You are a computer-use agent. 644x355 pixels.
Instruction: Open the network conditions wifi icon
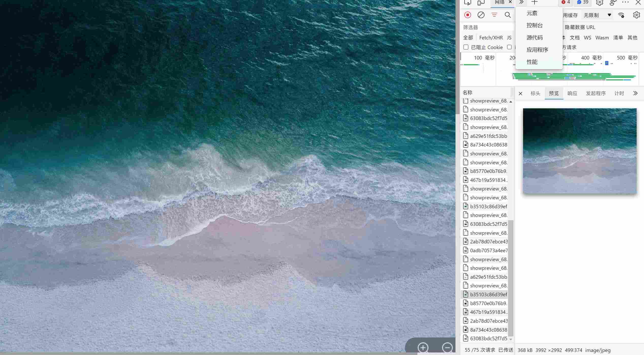[x=621, y=15]
